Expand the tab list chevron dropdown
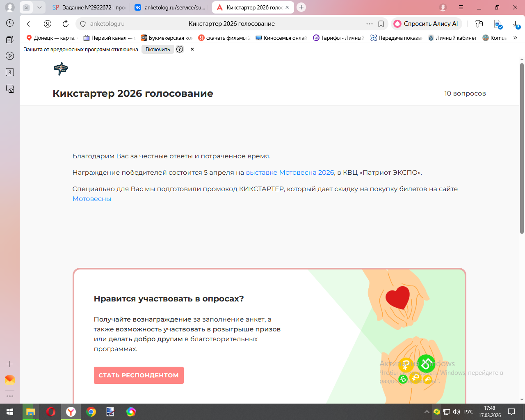This screenshot has height=420, width=525. [39, 7]
